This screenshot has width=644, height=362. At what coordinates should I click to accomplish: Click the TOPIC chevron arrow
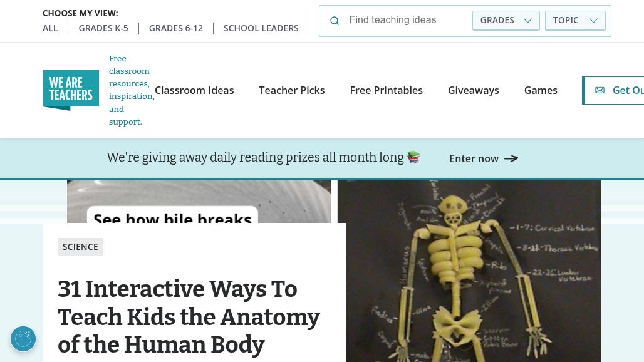tap(593, 21)
